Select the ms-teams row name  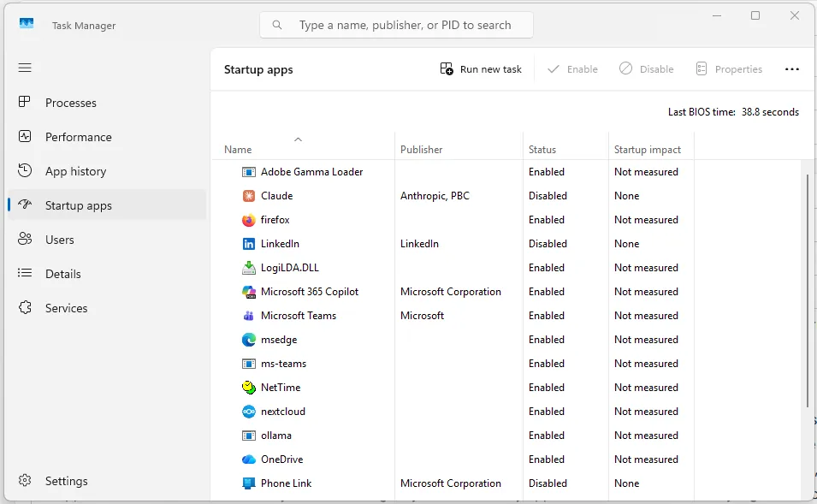(283, 364)
